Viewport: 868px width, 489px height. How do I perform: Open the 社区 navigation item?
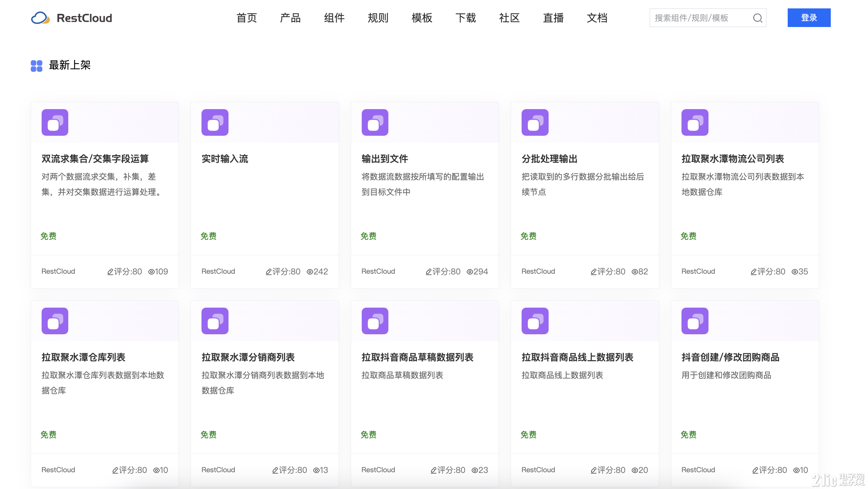click(510, 18)
